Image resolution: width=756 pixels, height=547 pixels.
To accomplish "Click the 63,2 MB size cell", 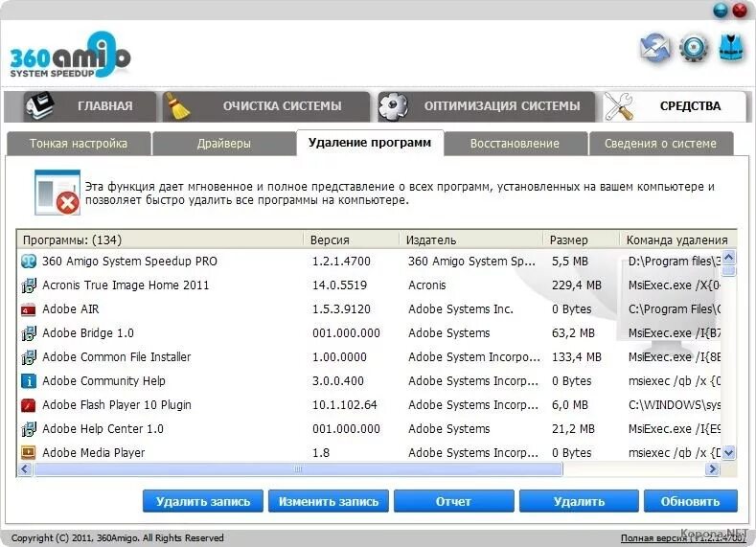I will 573,333.
